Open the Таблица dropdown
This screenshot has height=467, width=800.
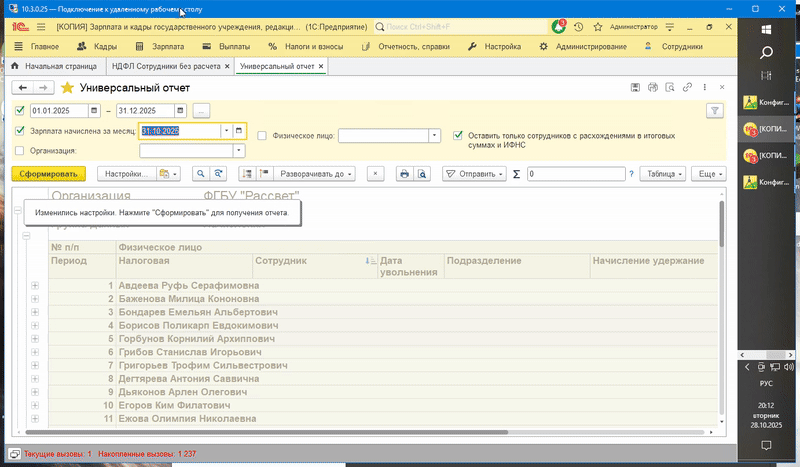(x=663, y=174)
